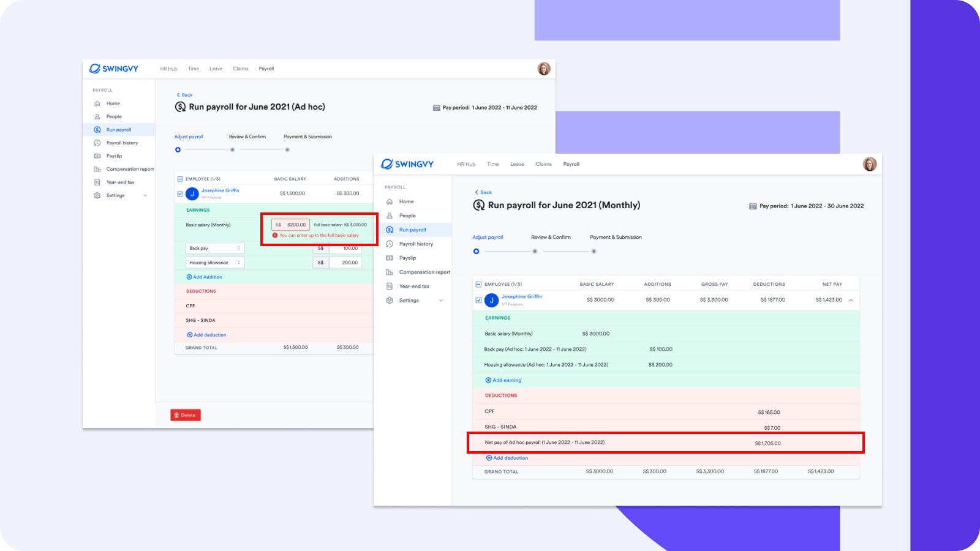Click the Review & Confirm step dot in the Monthly window
This screenshot has width=980, height=551.
pos(535,251)
